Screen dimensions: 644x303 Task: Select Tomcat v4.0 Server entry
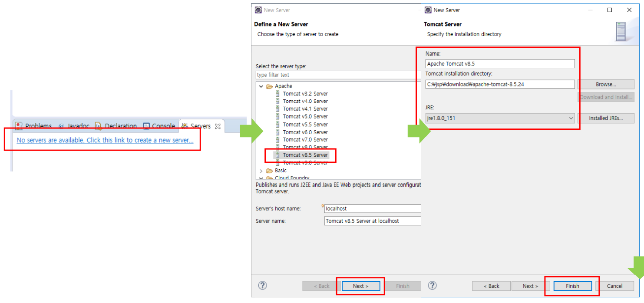[x=301, y=101]
